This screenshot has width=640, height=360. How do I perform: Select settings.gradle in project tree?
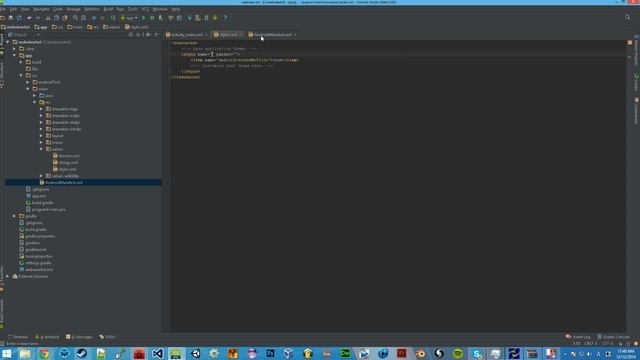tap(36, 263)
